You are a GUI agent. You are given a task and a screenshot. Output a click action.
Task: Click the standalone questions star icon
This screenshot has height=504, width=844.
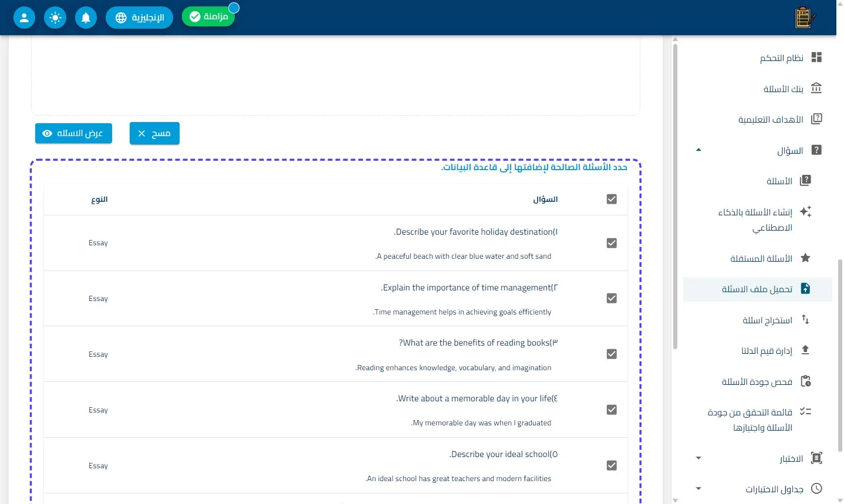point(805,258)
